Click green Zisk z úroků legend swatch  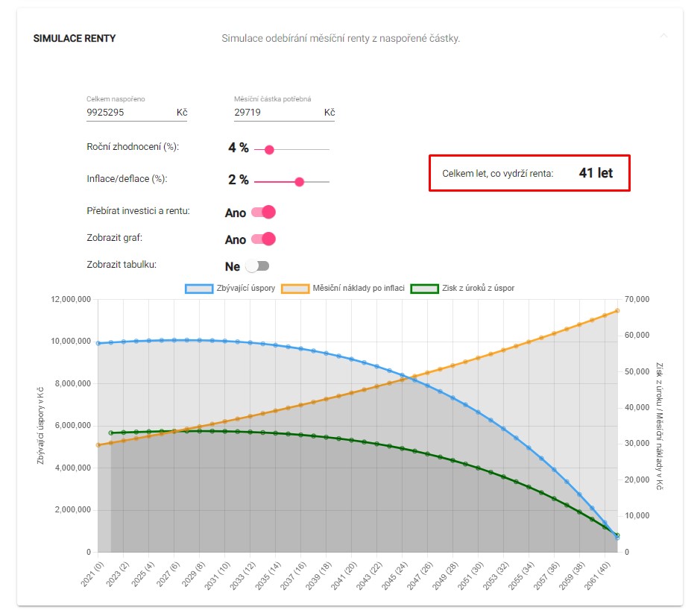[423, 289]
